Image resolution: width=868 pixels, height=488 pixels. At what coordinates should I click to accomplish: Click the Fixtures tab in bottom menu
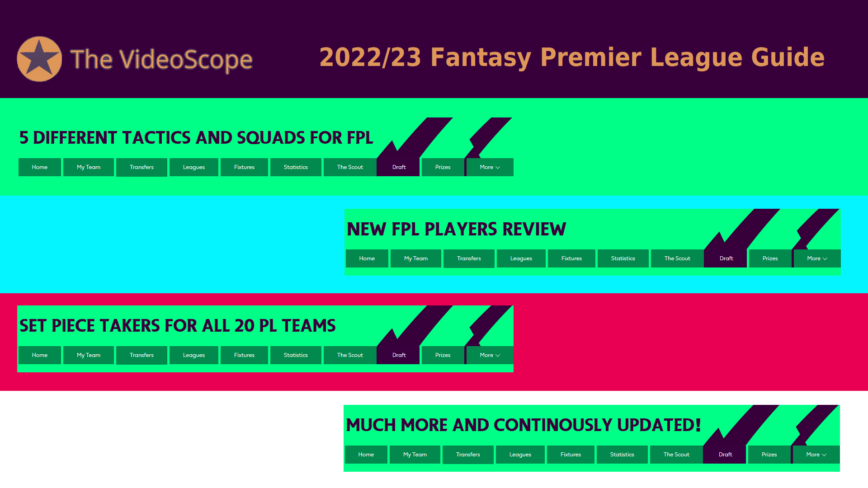point(571,454)
